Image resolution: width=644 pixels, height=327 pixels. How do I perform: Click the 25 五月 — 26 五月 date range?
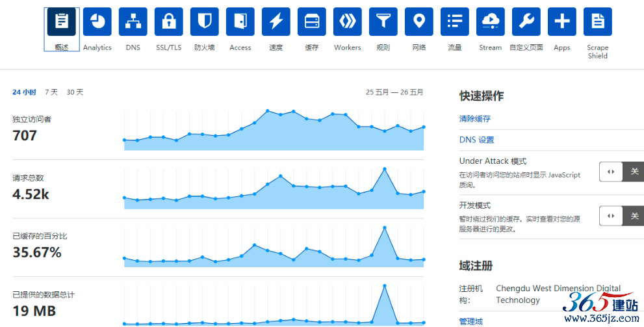point(394,92)
